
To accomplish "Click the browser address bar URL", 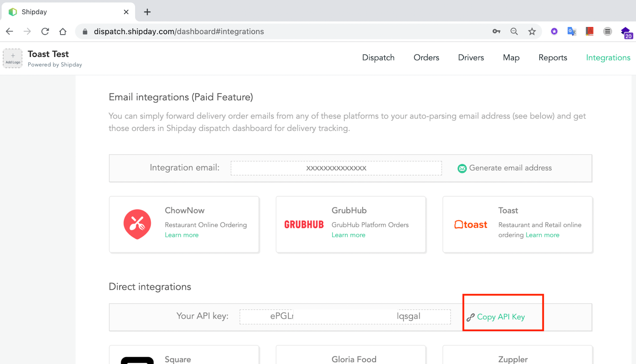I will tap(179, 31).
